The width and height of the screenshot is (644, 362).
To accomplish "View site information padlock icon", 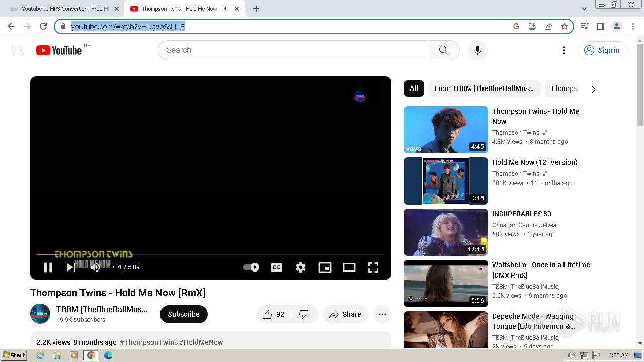I will point(63,26).
